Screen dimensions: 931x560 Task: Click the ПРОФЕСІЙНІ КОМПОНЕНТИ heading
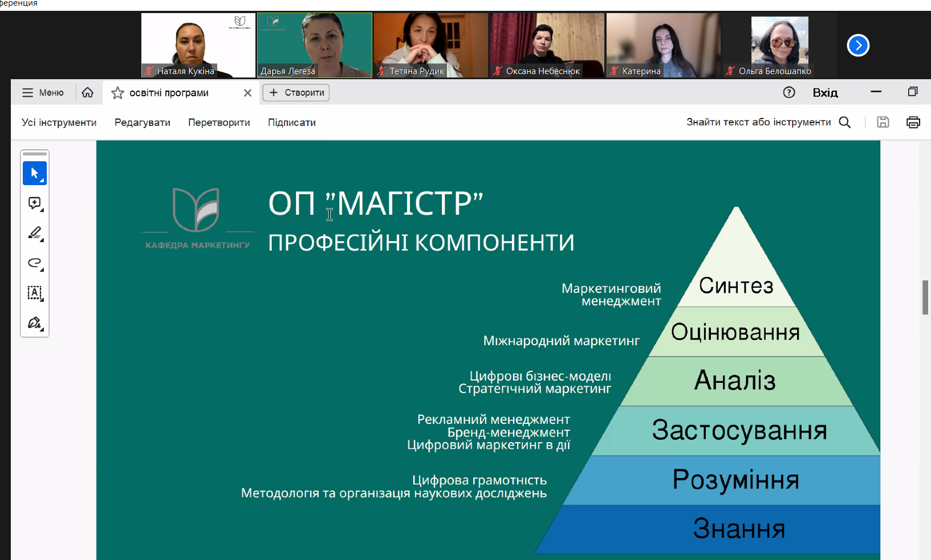tap(421, 243)
